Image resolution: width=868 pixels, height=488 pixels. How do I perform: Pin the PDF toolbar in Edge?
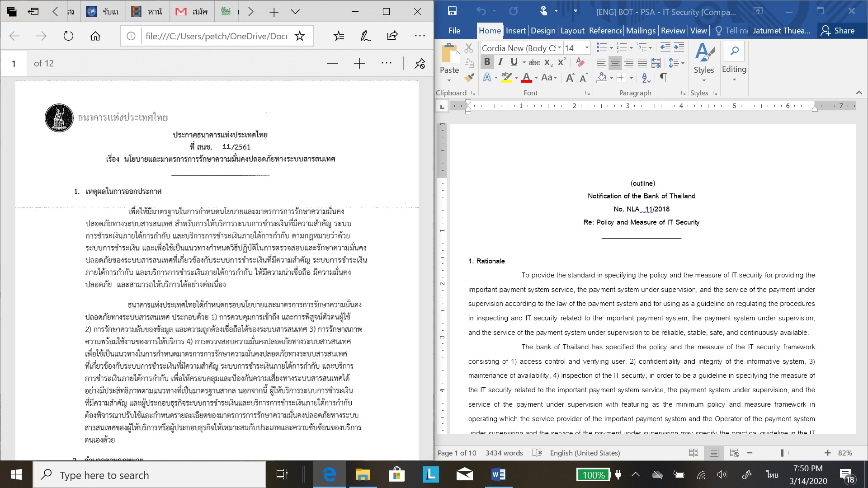point(420,64)
